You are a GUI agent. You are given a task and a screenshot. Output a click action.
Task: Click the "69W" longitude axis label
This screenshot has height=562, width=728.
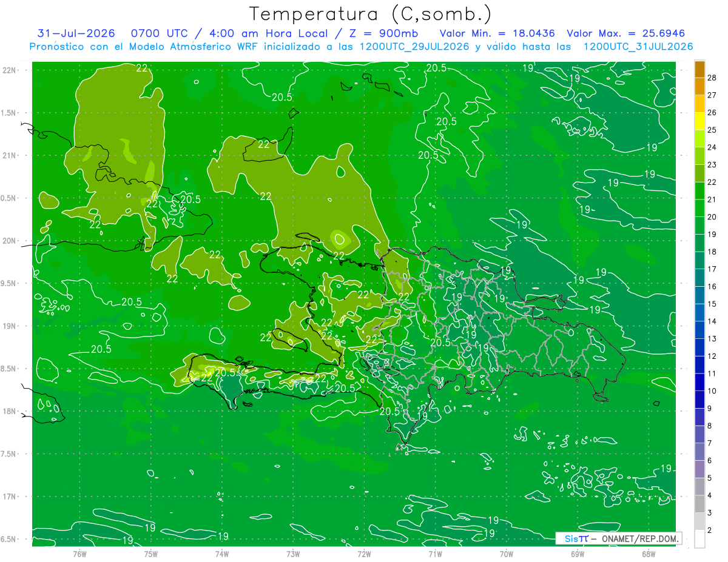(578, 554)
